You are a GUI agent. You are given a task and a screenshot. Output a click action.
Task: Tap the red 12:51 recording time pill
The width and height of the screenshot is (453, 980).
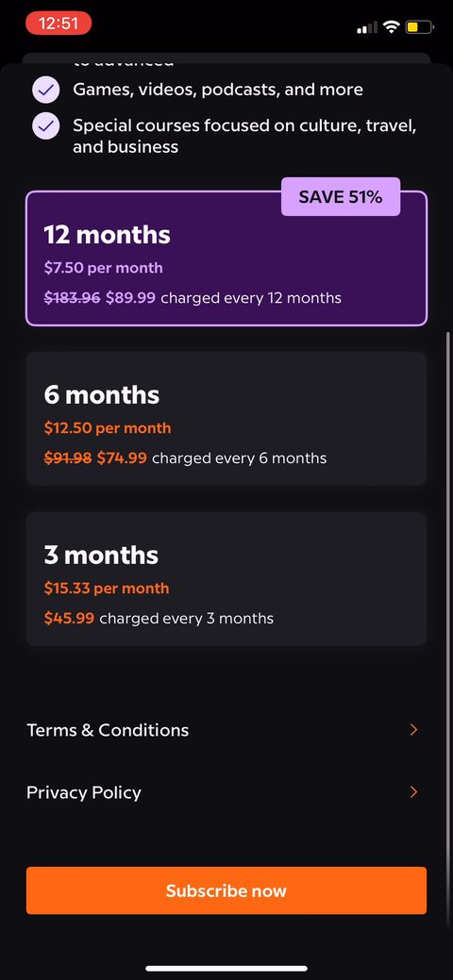click(x=59, y=24)
